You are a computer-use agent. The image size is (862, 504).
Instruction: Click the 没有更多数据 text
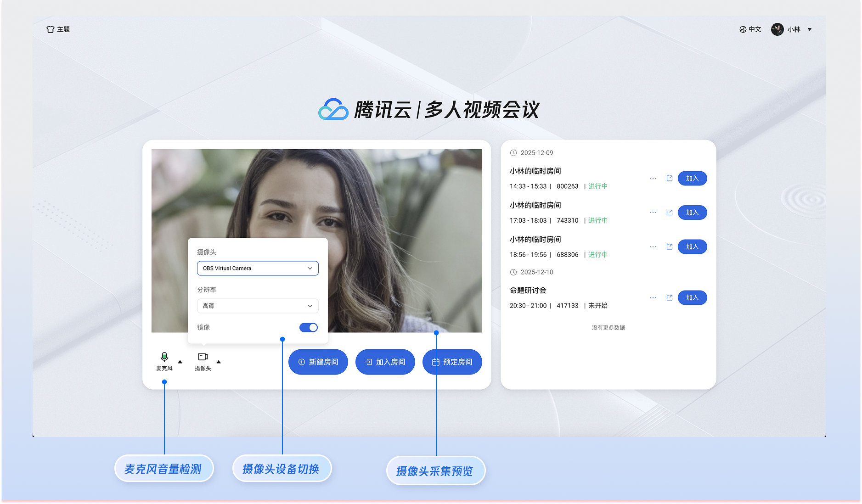click(608, 328)
